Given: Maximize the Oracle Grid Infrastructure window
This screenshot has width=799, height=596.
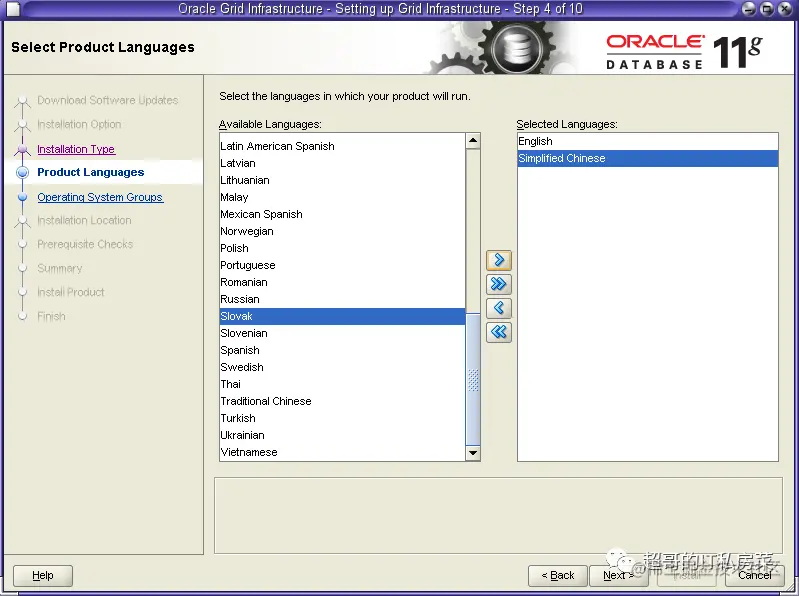Looking at the screenshot, I should click(x=766, y=9).
